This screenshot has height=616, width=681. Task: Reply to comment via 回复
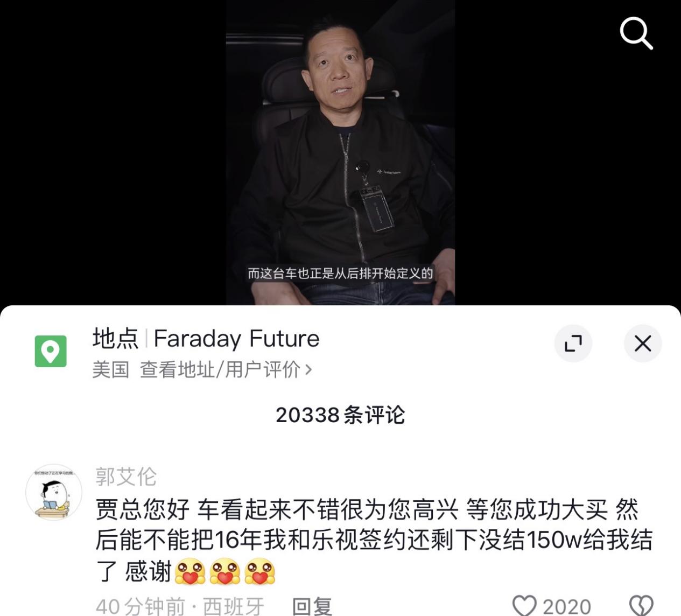[x=312, y=606]
